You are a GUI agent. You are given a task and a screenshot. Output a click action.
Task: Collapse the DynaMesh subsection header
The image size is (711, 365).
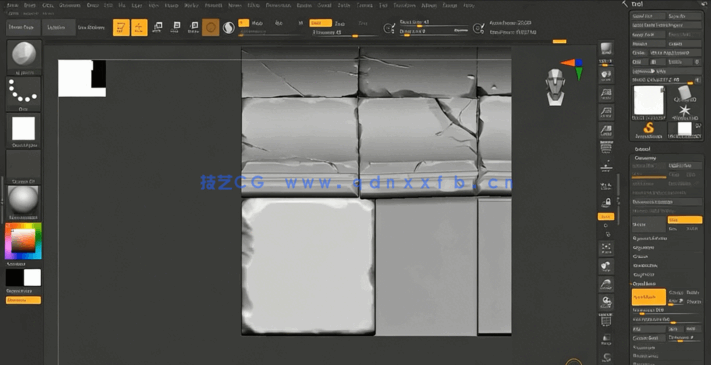(x=644, y=284)
